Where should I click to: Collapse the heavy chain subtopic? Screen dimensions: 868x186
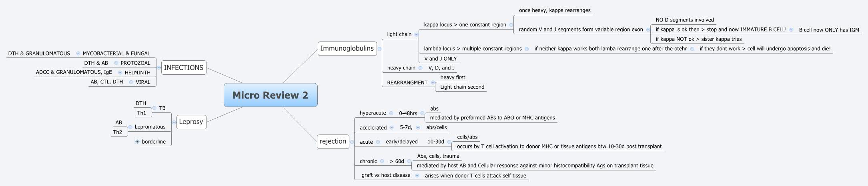coord(420,68)
